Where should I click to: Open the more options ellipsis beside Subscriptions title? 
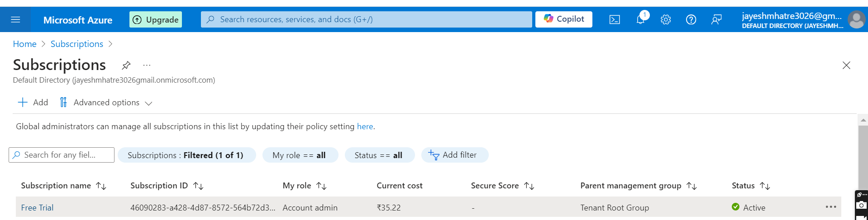(x=147, y=65)
